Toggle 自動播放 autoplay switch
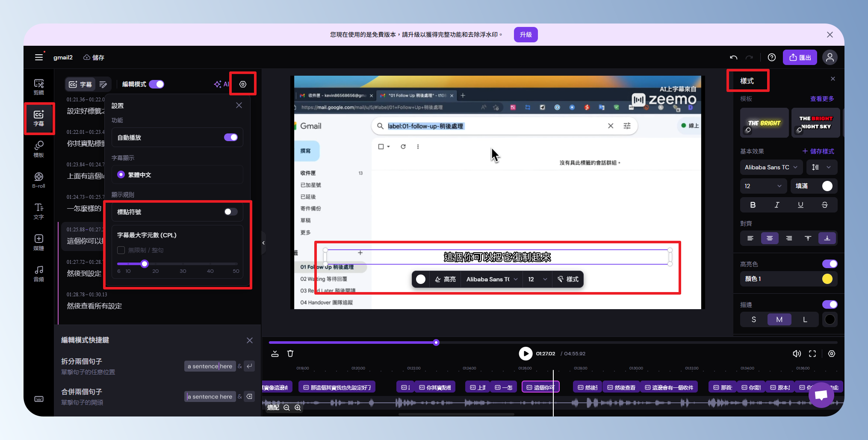 pos(230,137)
